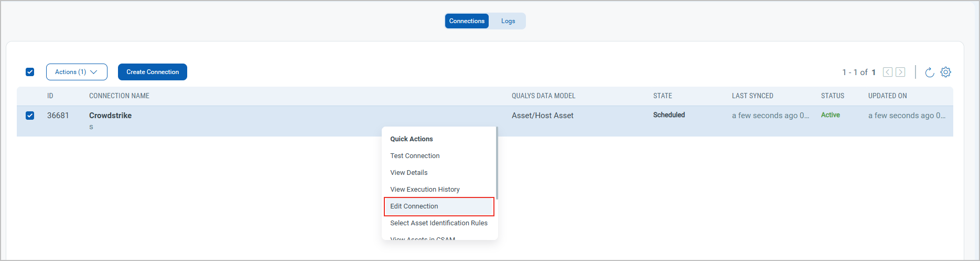Viewport: 980px width, 261px height.
Task: Go to next page arrow
Action: [900, 72]
